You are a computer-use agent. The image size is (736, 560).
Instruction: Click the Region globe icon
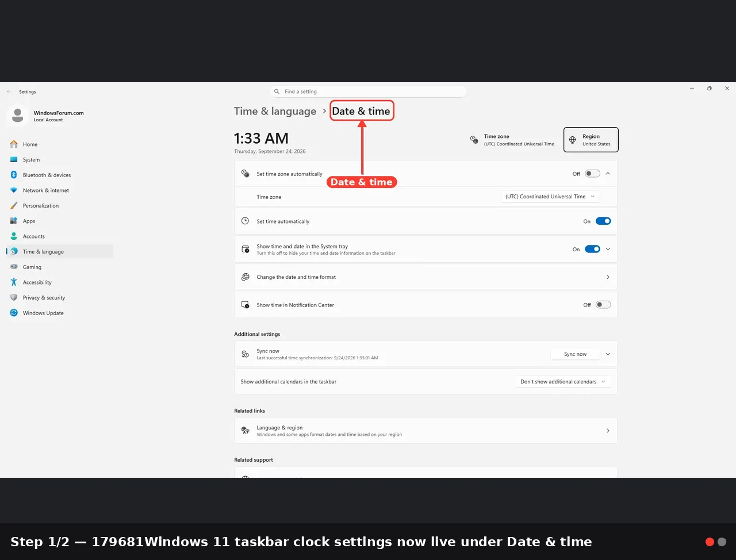point(573,140)
